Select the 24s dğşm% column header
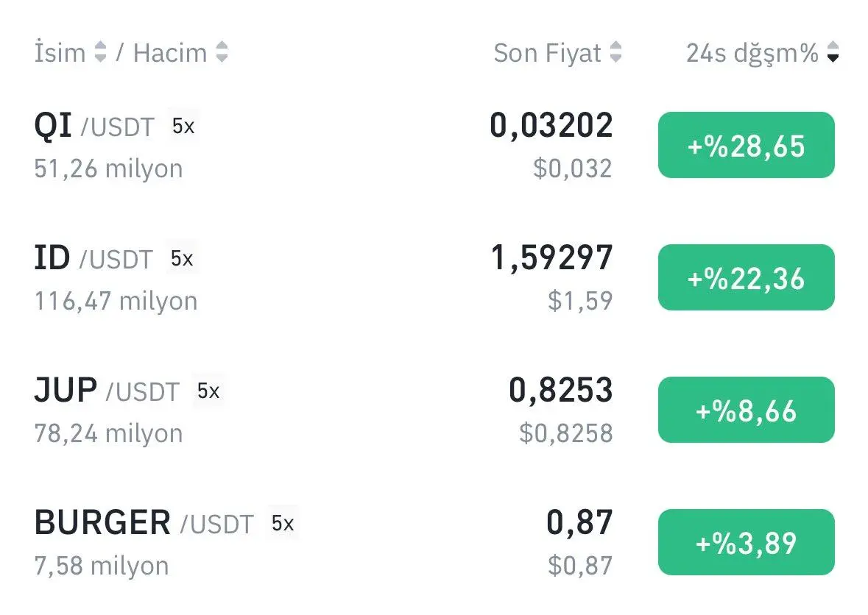 [752, 53]
